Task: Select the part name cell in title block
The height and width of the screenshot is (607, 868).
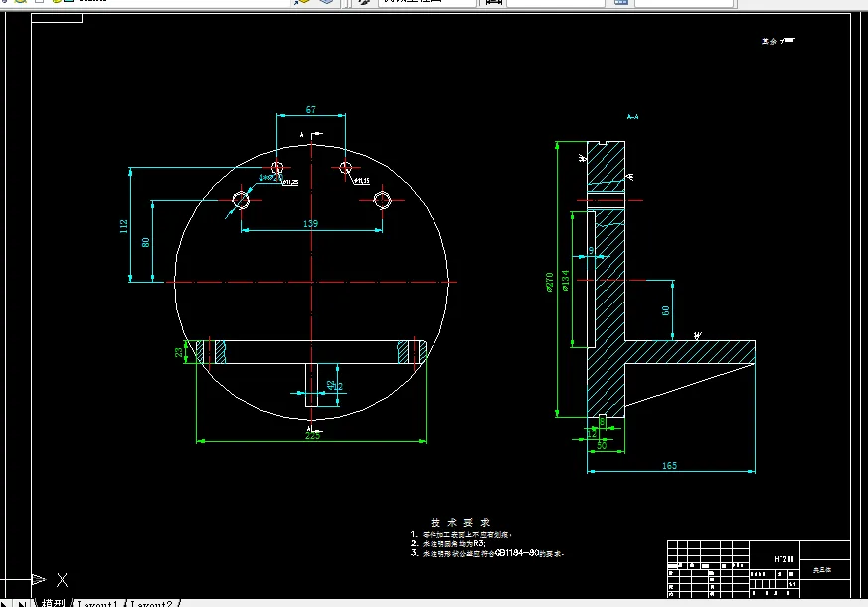Action: point(825,570)
